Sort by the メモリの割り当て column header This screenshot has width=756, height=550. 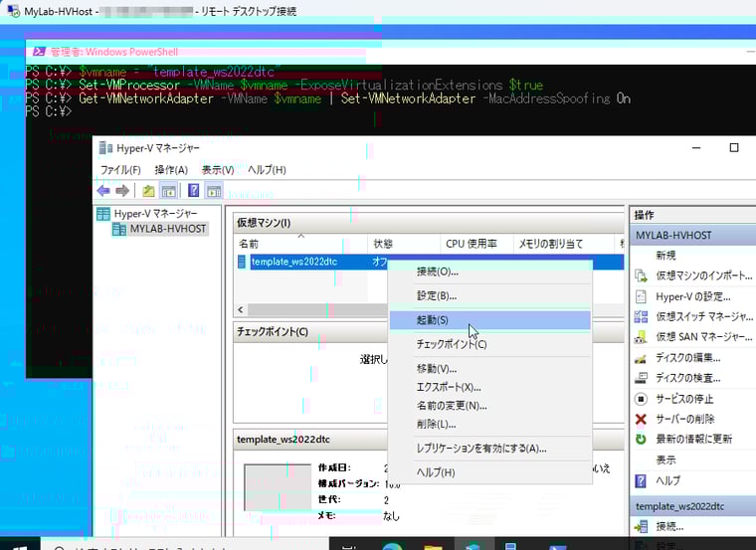pyautogui.click(x=563, y=244)
